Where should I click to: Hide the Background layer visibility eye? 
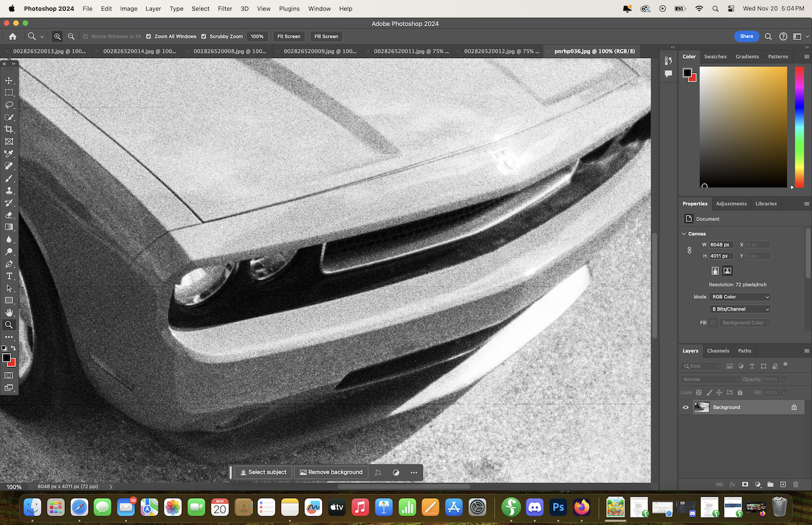[686, 407]
